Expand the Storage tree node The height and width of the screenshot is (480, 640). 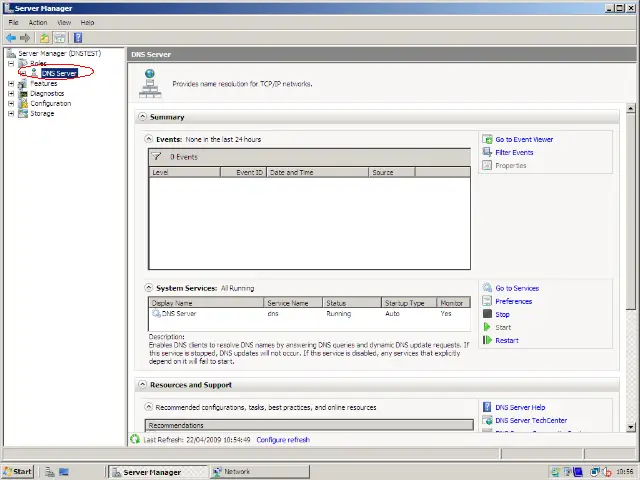pos(11,113)
